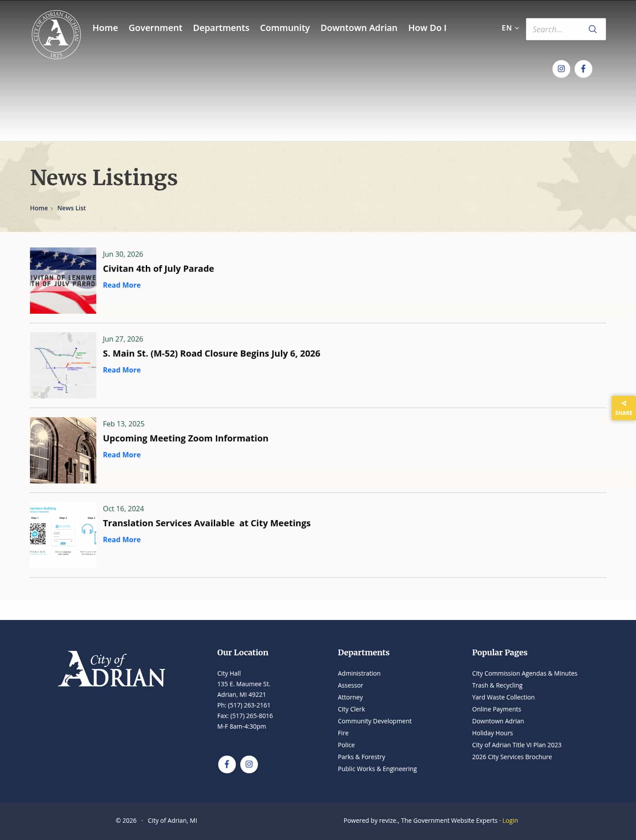Click the City of Adrian seal logo
Screen dimensions: 636x840
tap(56, 34)
